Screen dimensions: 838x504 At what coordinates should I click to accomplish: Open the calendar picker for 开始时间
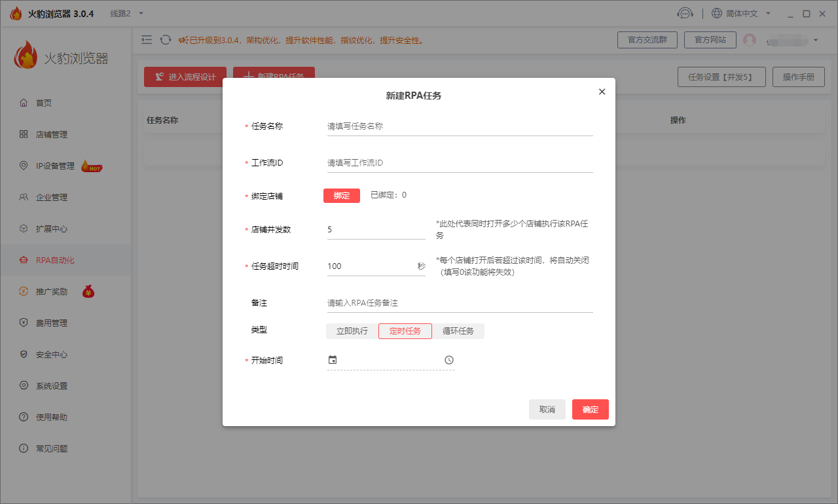(x=333, y=359)
